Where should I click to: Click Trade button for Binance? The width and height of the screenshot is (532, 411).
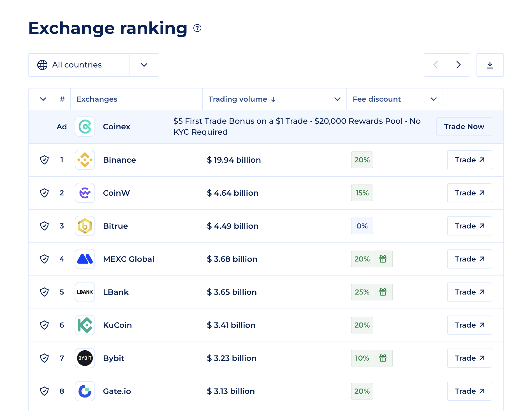pos(469,160)
